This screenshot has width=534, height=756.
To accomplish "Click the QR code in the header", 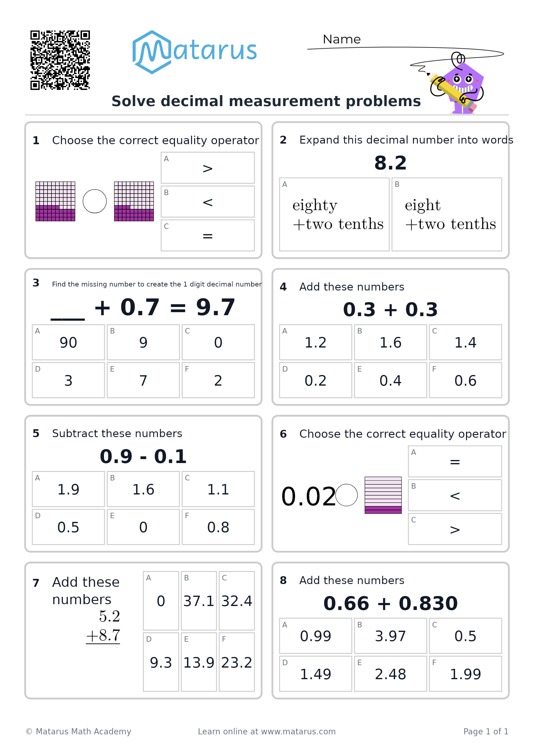I will coord(60,60).
